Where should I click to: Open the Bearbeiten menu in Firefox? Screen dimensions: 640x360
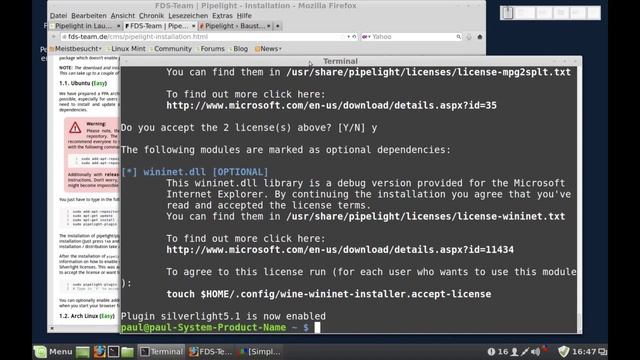pyautogui.click(x=89, y=16)
